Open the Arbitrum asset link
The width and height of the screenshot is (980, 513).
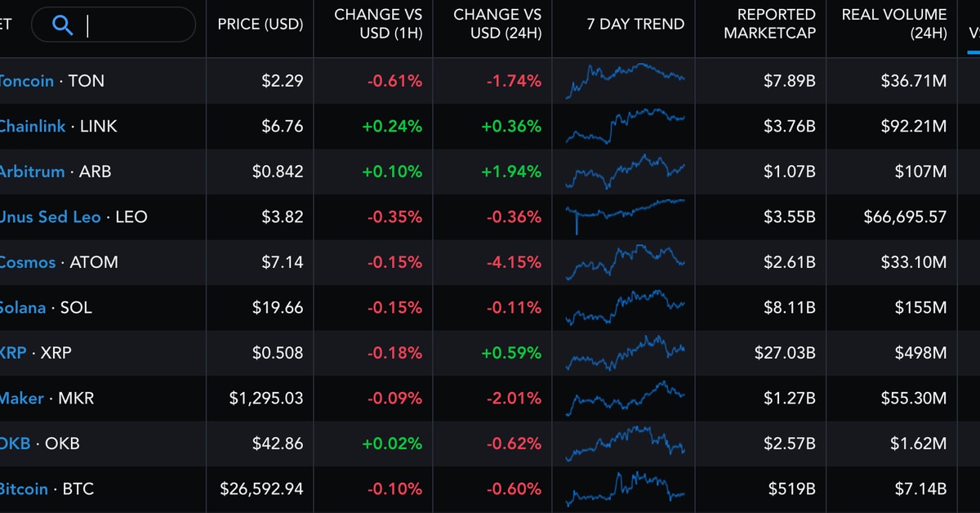point(31,172)
